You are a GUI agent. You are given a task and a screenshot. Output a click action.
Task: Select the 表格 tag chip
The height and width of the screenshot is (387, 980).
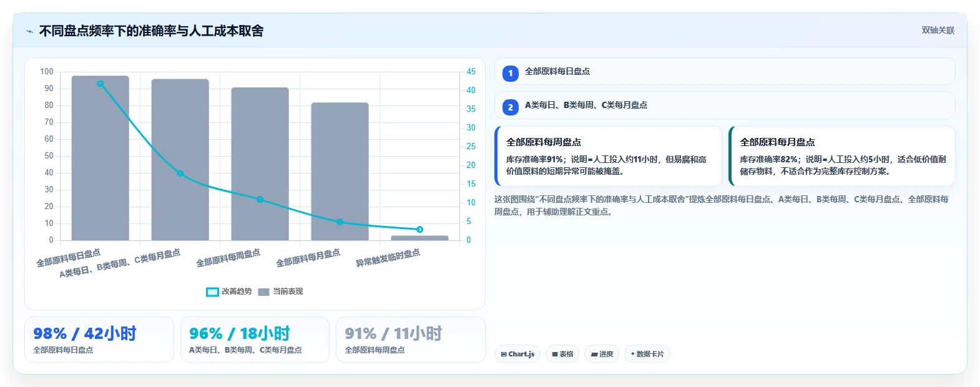[x=562, y=354]
